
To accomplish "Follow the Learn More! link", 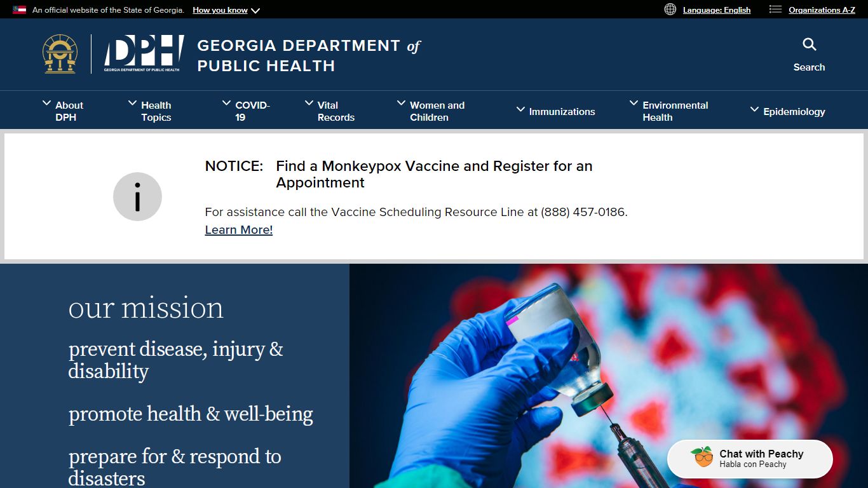I will [239, 230].
